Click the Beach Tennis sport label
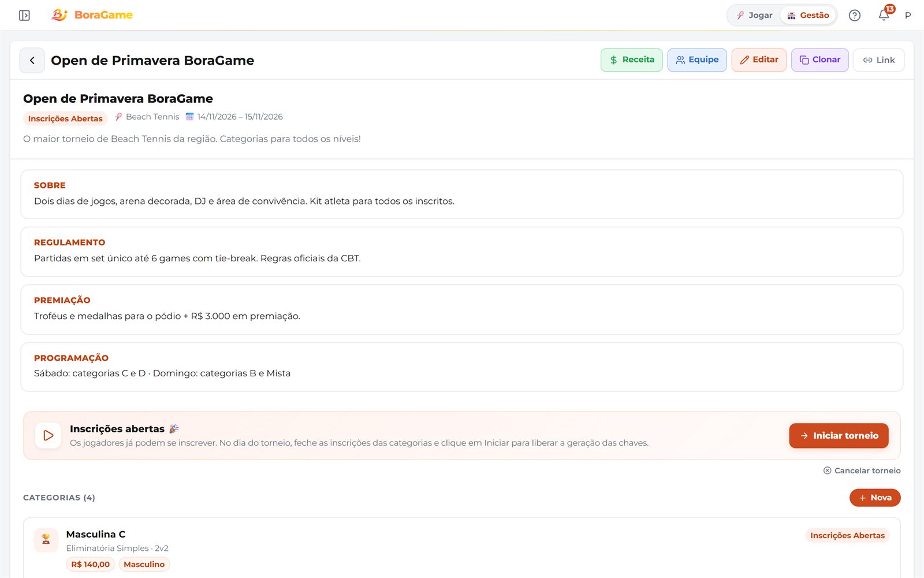924x578 pixels. (x=152, y=117)
